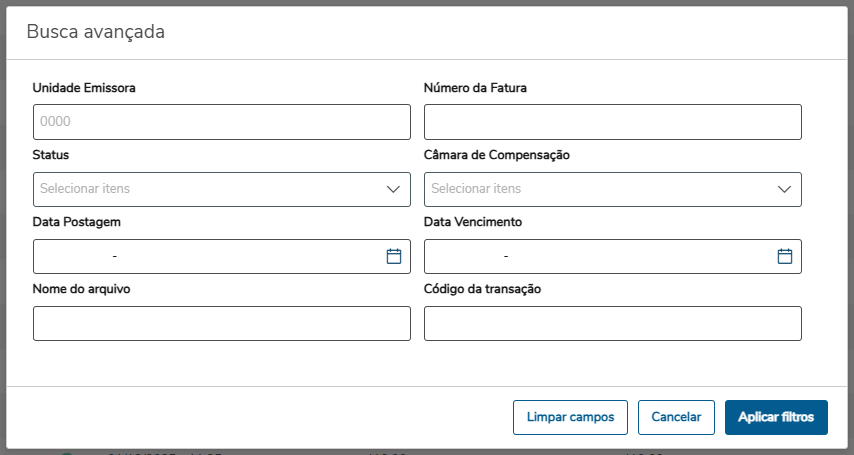Viewport: 854px width, 455px height.
Task: Click into the Número da Fatura field
Action: [x=612, y=122]
